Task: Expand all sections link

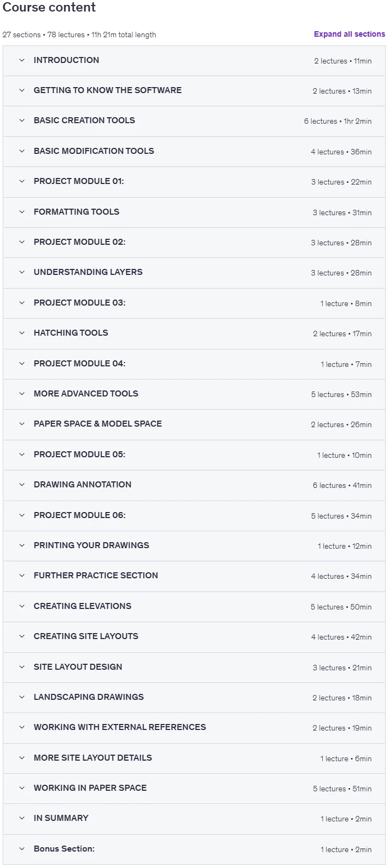Action: (x=349, y=34)
